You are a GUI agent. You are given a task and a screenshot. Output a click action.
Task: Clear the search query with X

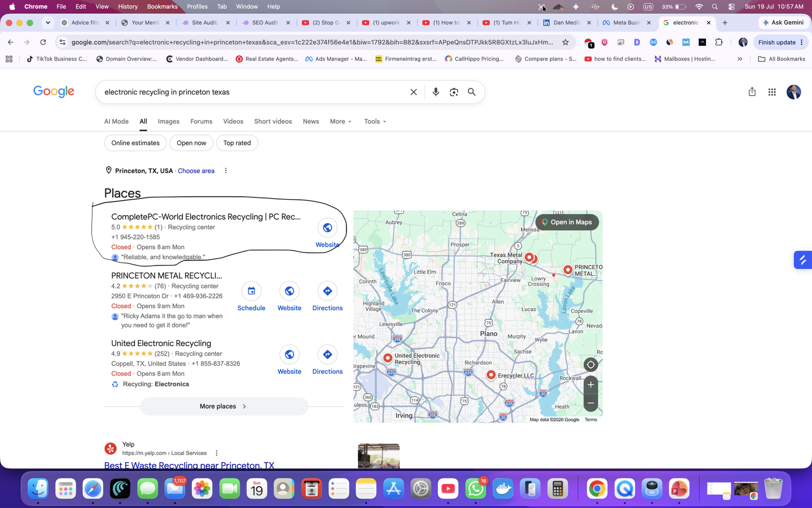(414, 92)
